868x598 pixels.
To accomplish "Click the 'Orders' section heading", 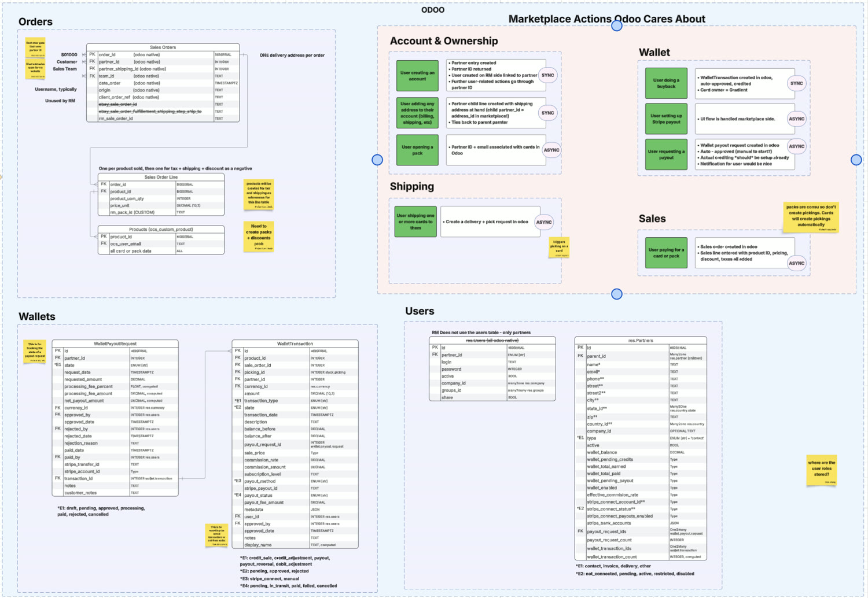I will (x=35, y=22).
